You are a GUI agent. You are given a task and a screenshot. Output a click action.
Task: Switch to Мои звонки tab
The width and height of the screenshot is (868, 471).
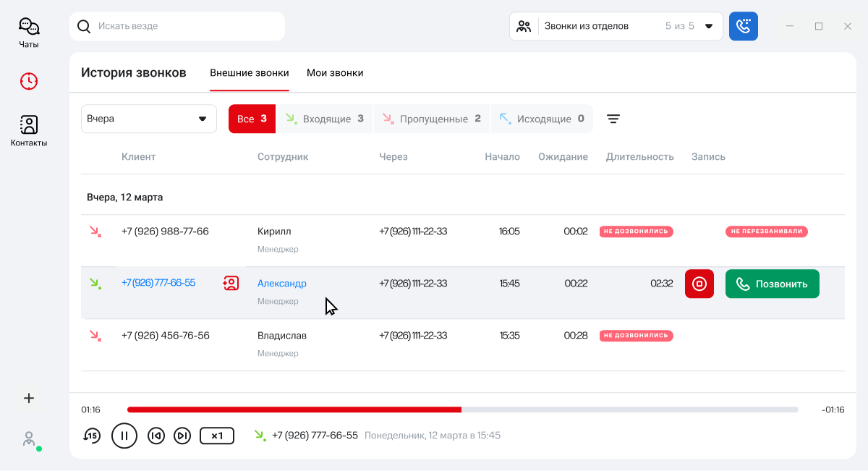[x=335, y=73]
